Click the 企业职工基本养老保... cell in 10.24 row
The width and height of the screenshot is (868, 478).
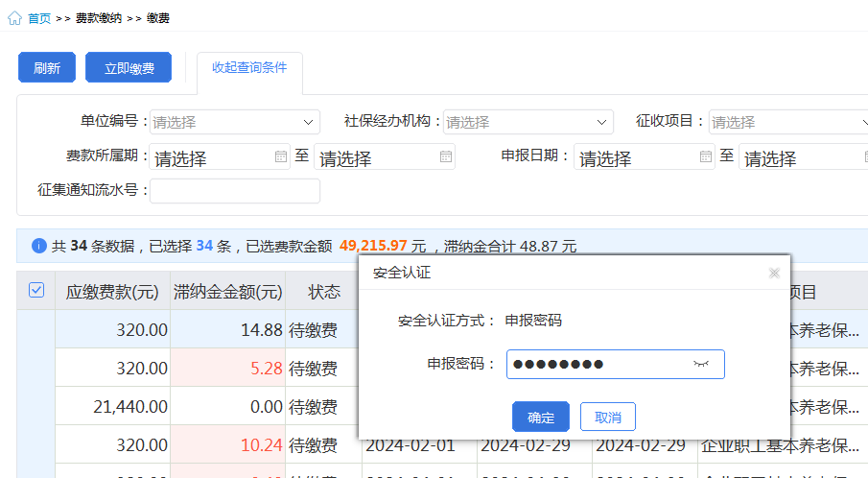[x=780, y=445]
